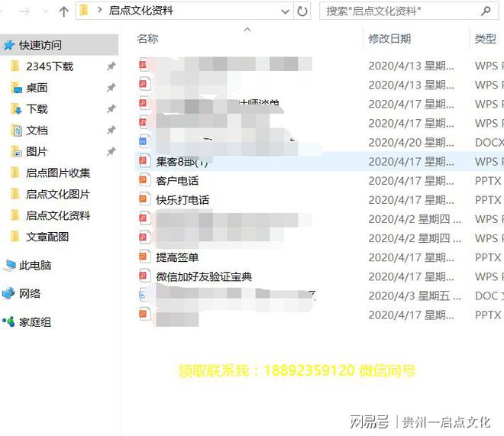Click the search magnifier icon
The width and height of the screenshot is (504, 436).
486,11
